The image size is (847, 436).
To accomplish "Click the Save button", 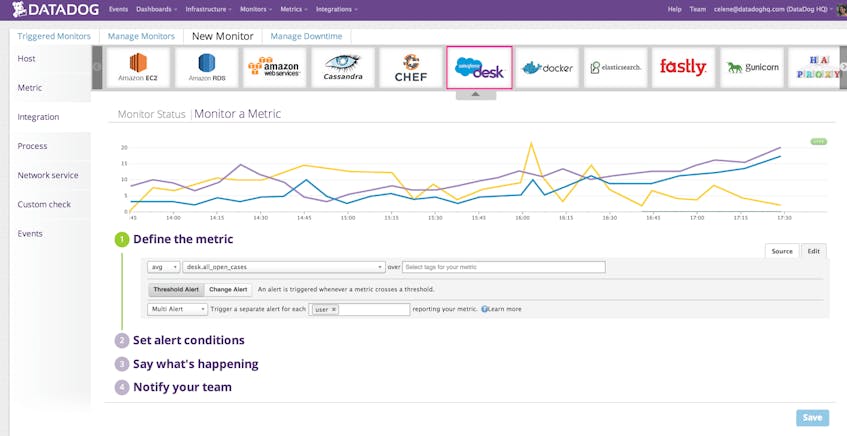I will pos(812,418).
